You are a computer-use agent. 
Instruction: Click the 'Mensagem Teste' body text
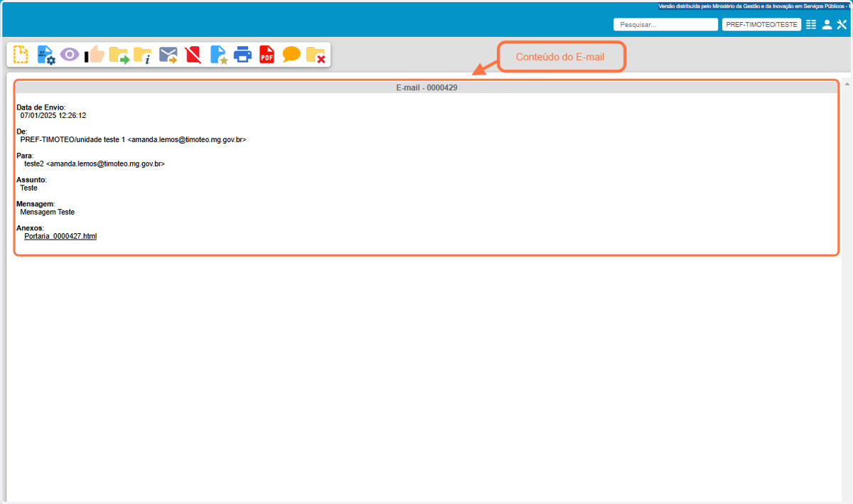47,212
